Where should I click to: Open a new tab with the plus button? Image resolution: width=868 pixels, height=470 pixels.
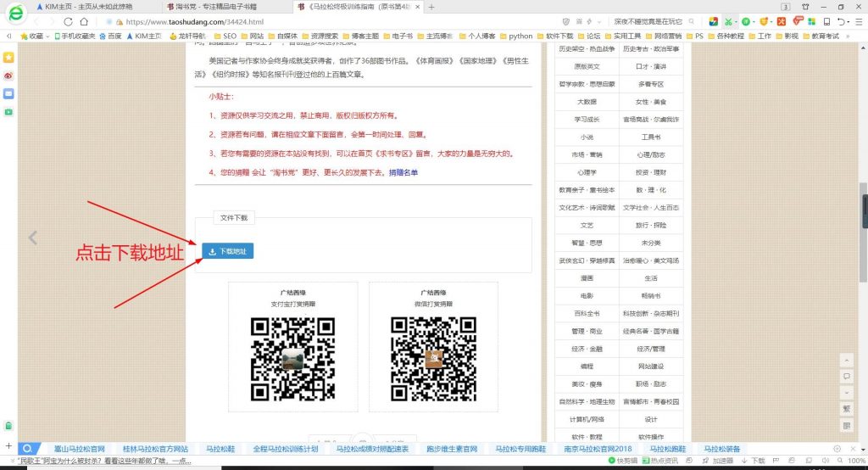[x=431, y=7]
